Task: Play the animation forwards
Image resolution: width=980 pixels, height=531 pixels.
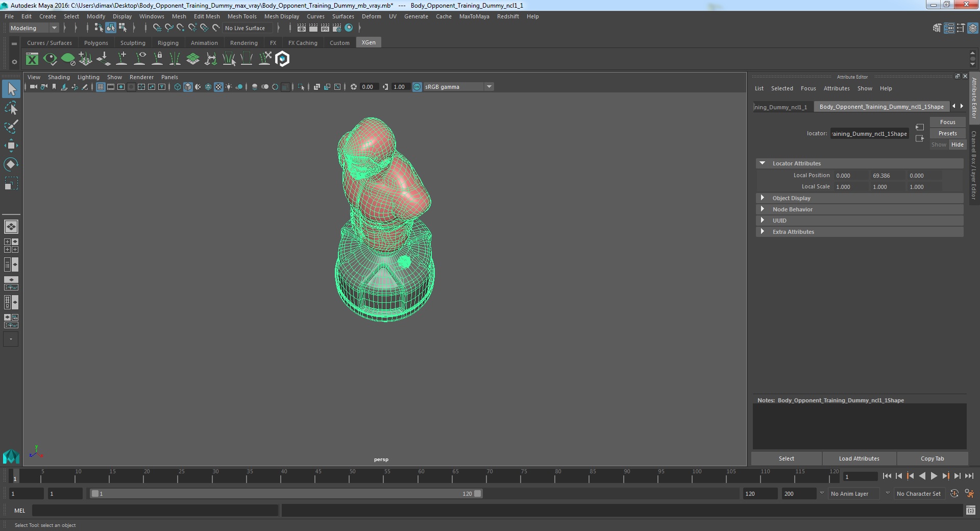Action: [x=934, y=476]
